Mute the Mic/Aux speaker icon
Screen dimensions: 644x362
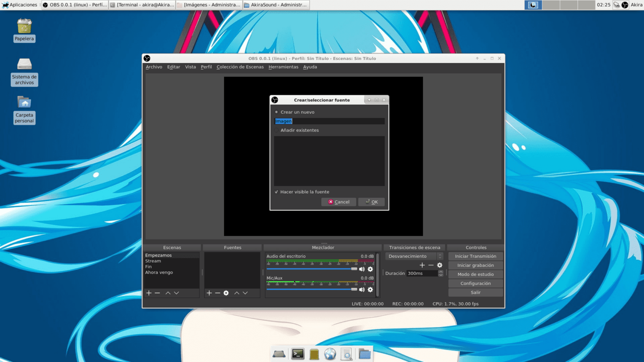point(361,290)
